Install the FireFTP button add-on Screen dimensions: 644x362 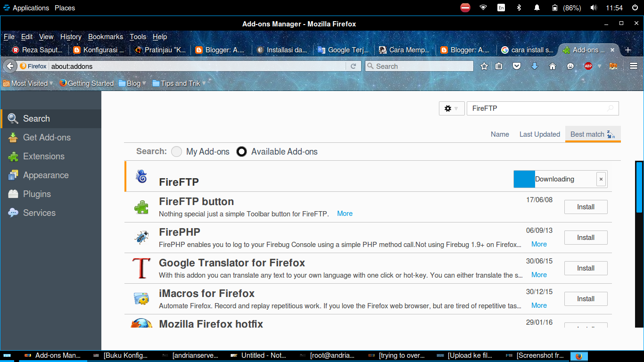point(586,207)
